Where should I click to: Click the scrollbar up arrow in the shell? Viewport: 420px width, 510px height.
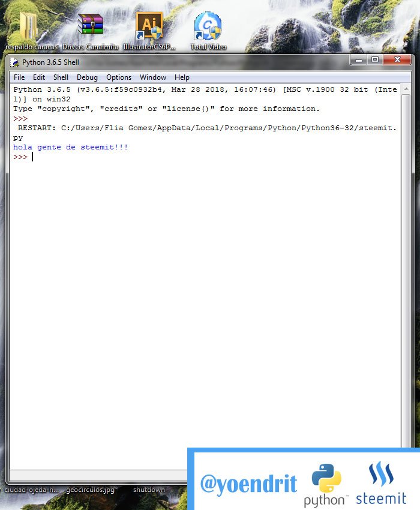(x=406, y=89)
